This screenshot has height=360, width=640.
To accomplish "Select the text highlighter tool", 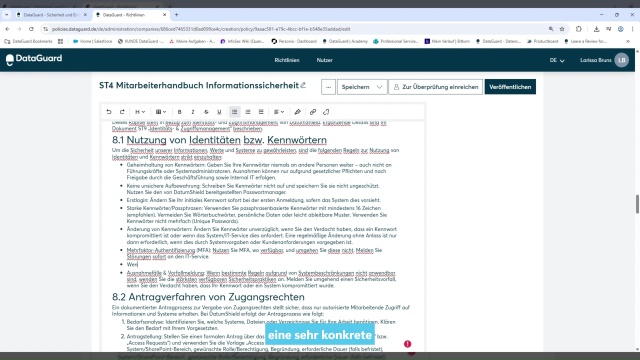I will 298,112.
